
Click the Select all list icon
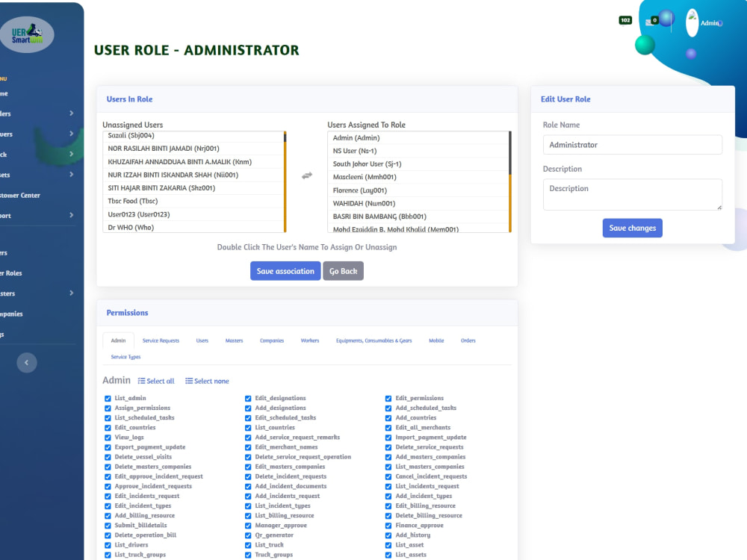click(141, 381)
